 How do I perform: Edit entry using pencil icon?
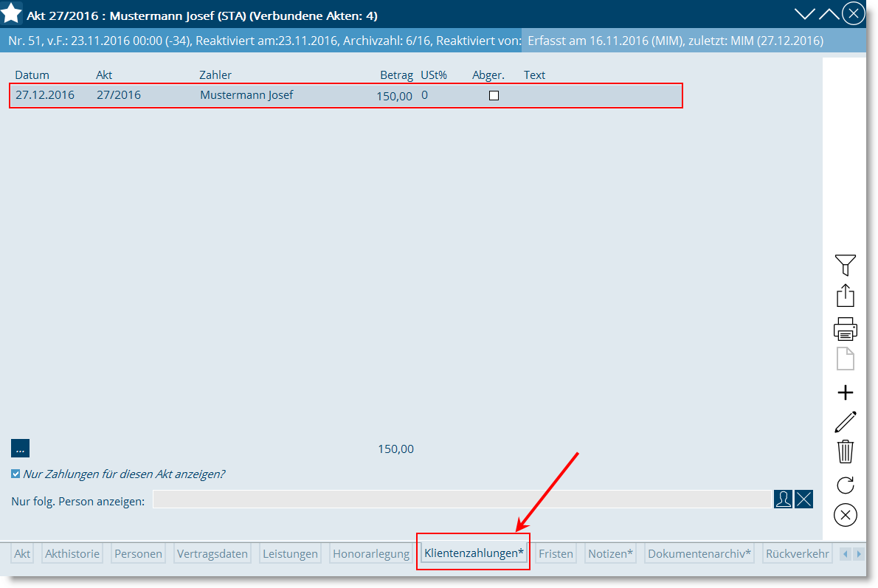[846, 422]
